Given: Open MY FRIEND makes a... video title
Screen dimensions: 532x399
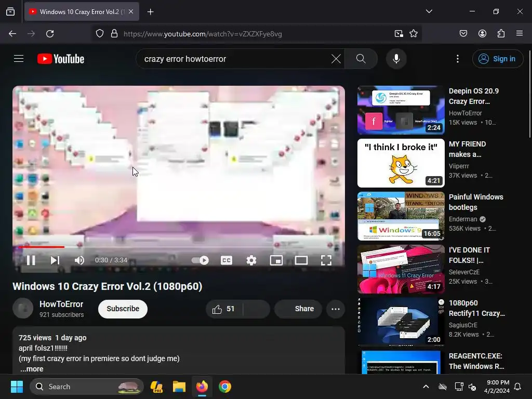Looking at the screenshot, I should click(x=467, y=149).
